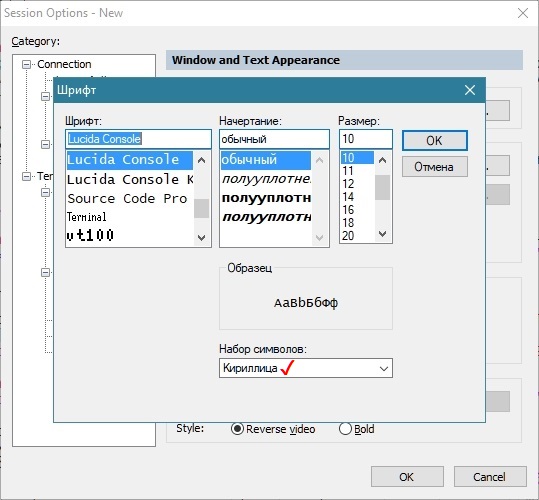Click font list scroll up arrow
The height and width of the screenshot is (500, 539).
click(x=201, y=160)
